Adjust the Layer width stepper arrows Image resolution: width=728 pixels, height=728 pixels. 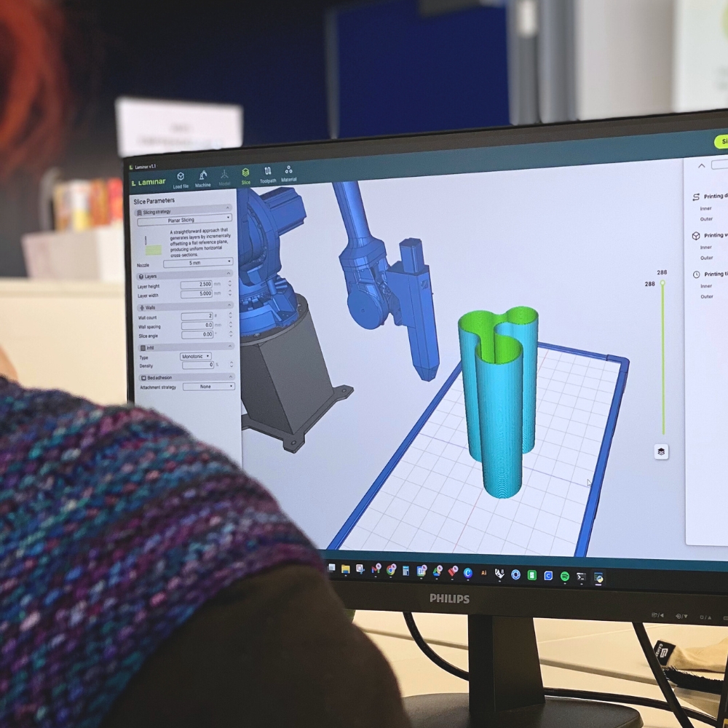(x=230, y=293)
